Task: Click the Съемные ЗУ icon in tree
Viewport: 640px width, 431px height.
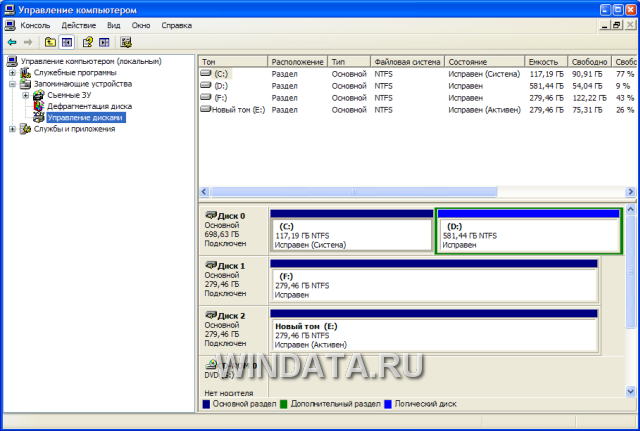Action: pos(39,95)
